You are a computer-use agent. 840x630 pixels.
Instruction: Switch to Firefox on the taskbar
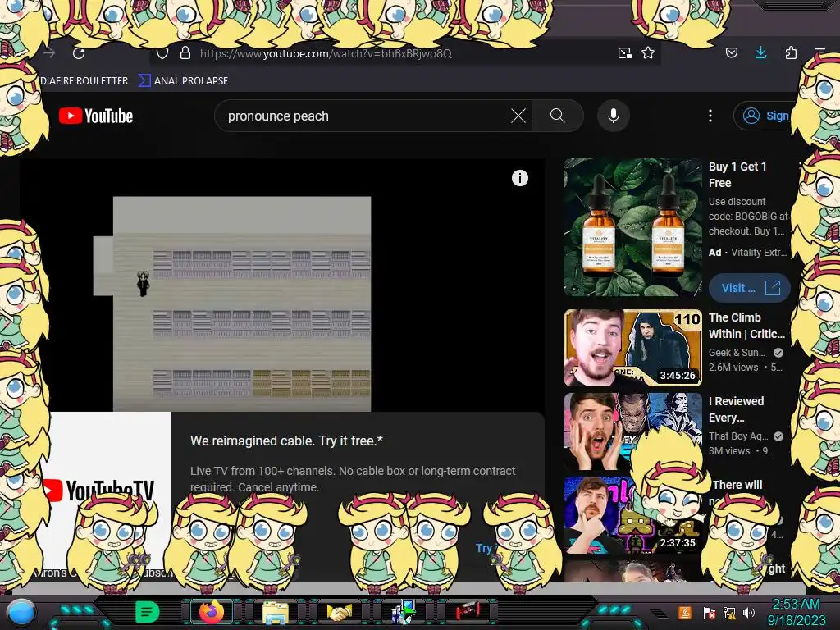[x=211, y=612]
